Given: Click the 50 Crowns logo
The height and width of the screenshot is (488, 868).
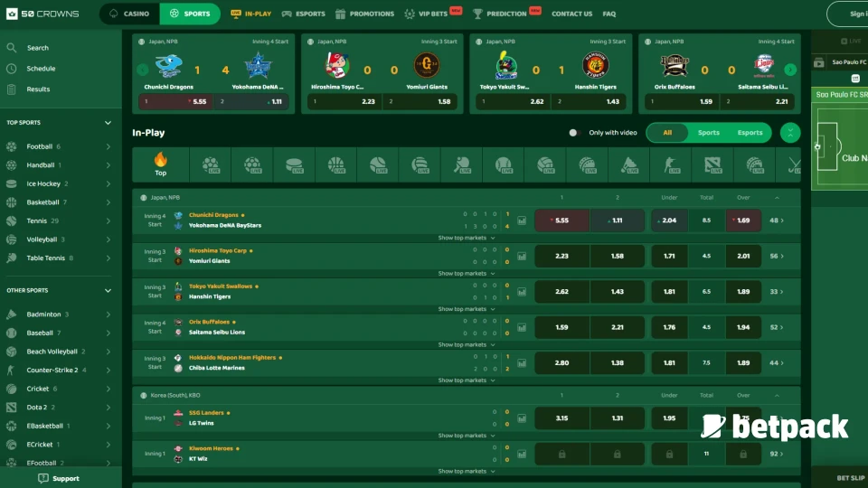Looking at the screenshot, I should click(x=42, y=14).
